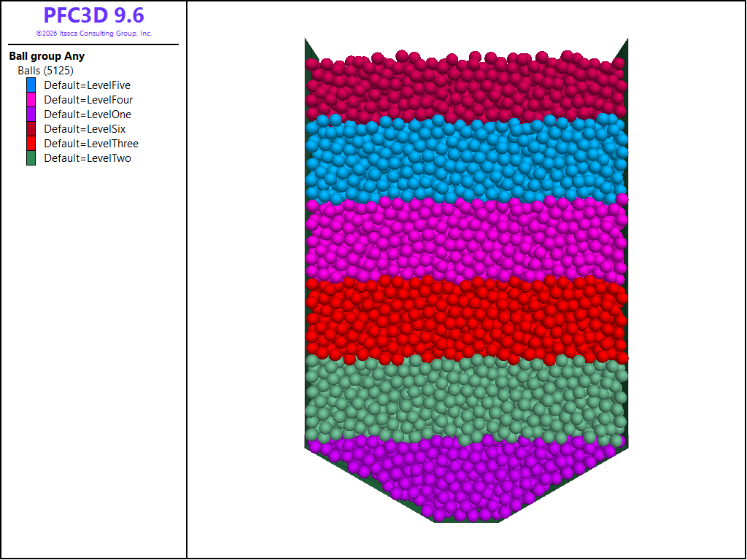Click the purple balls at the hopper bottom

click(465, 478)
